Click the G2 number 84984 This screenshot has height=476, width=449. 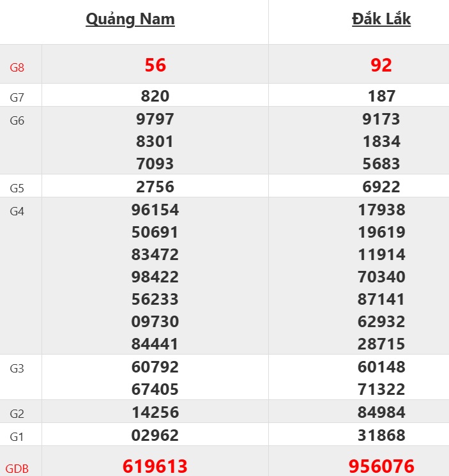(x=382, y=412)
